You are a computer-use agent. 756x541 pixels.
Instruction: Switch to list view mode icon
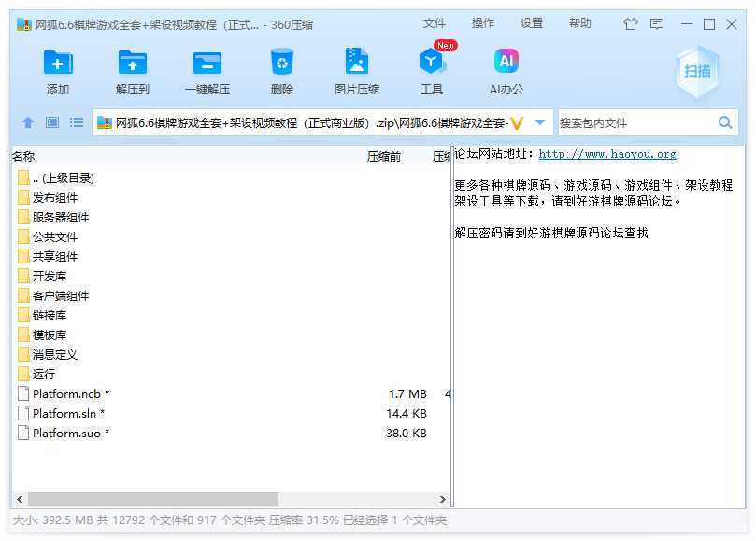[77, 122]
